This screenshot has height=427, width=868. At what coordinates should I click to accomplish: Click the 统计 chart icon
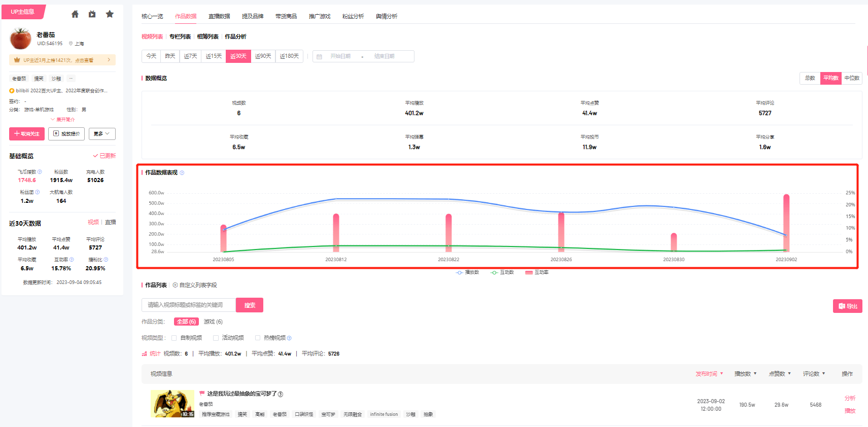click(144, 354)
